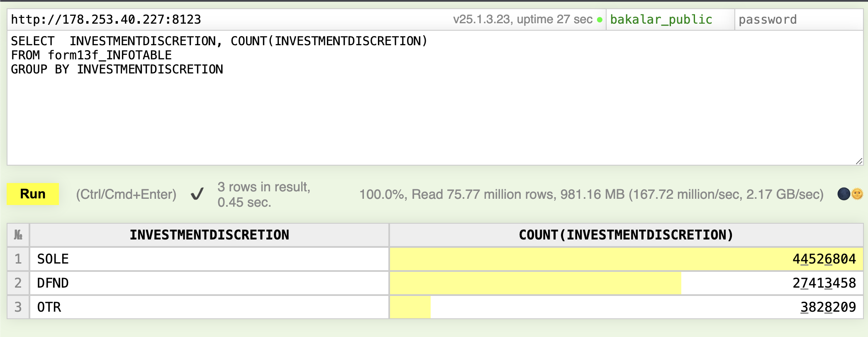Select the SOLE cell in row 1

click(53, 259)
